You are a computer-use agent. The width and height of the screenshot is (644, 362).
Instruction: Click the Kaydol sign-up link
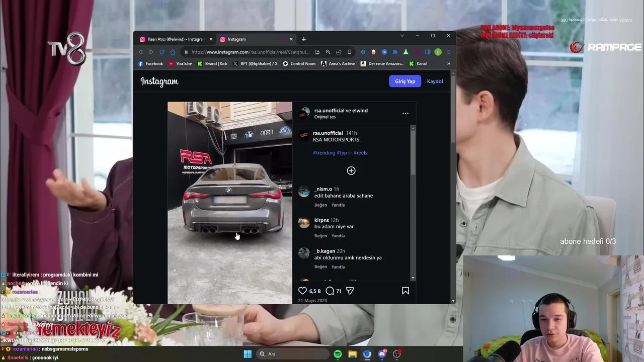[x=435, y=81]
